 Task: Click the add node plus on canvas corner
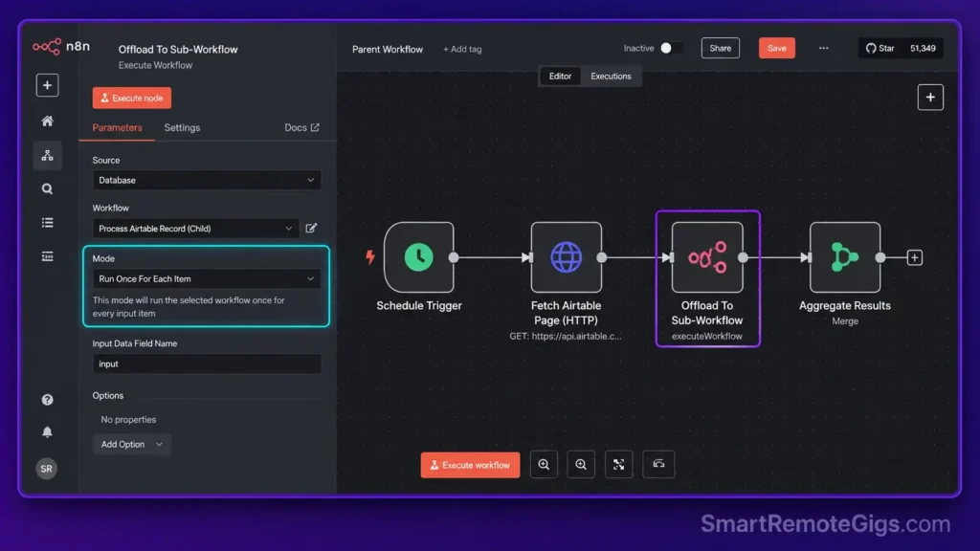930,98
